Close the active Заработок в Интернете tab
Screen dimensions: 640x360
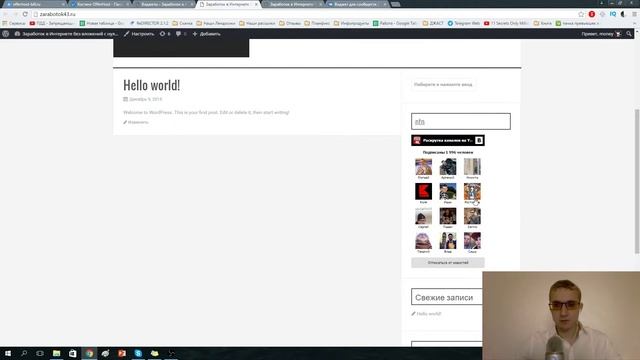coord(256,4)
